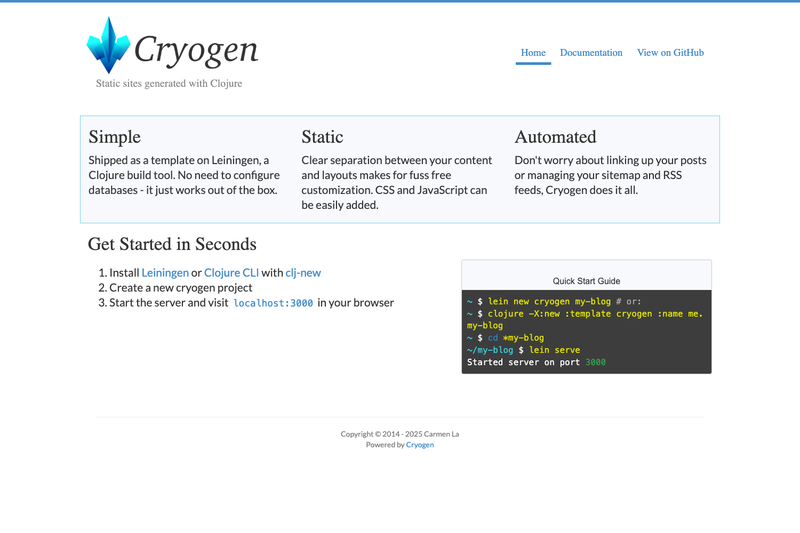
Task: Click the 'cd *my-blog' terminal line
Action: click(x=505, y=338)
